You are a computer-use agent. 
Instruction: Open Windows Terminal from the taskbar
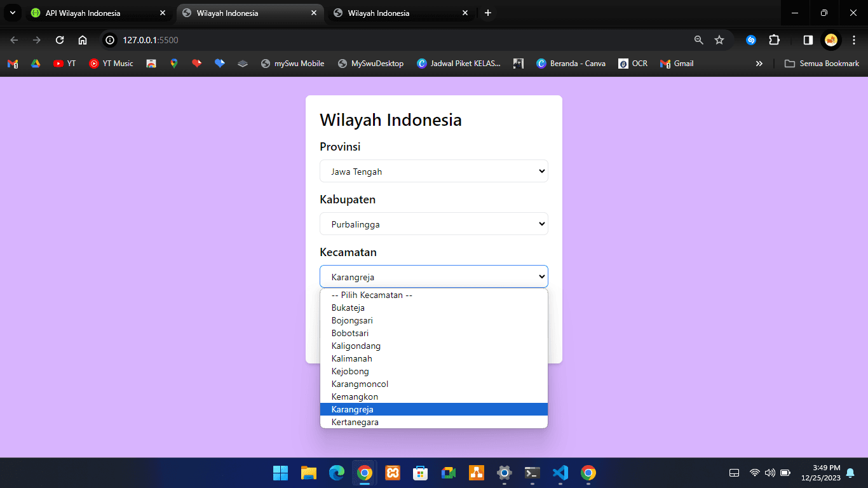point(532,473)
